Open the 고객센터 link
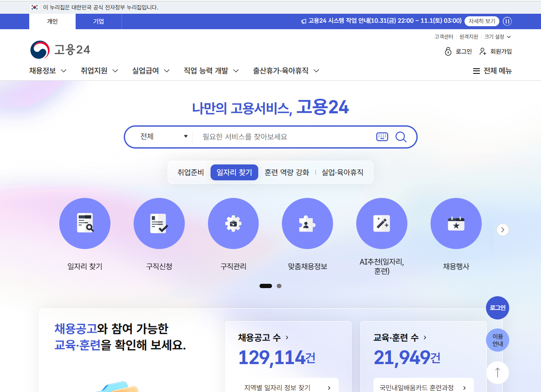Screen dimensions: 541x392 tap(445, 37)
